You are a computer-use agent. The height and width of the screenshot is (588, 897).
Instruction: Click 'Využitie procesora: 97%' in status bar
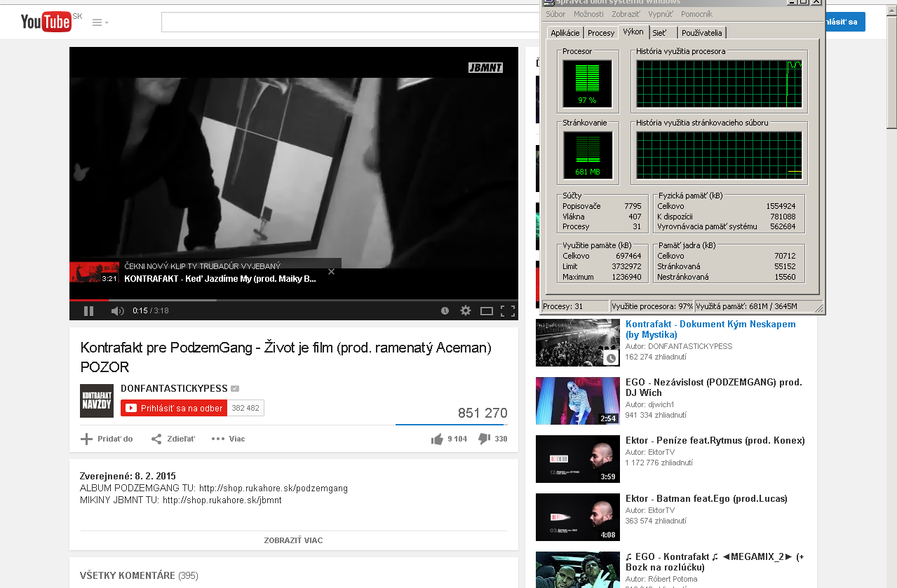[652, 306]
